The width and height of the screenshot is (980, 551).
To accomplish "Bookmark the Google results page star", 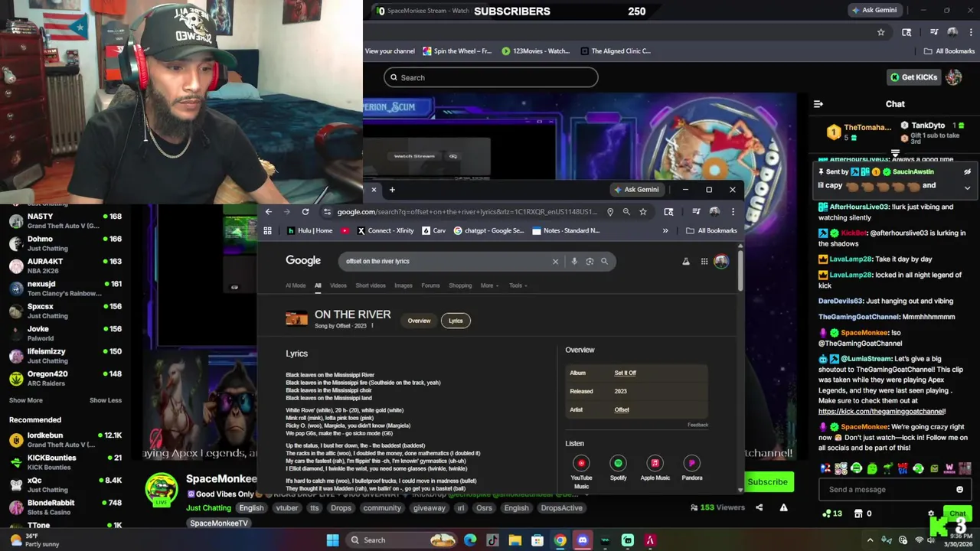I will coord(643,212).
